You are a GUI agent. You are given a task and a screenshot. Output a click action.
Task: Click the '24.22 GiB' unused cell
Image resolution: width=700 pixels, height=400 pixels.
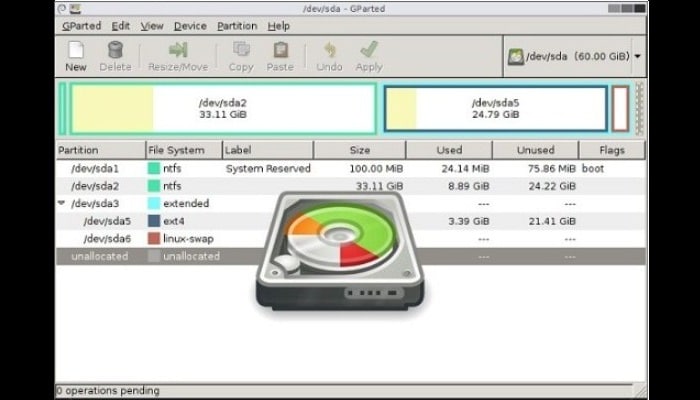pyautogui.click(x=552, y=186)
